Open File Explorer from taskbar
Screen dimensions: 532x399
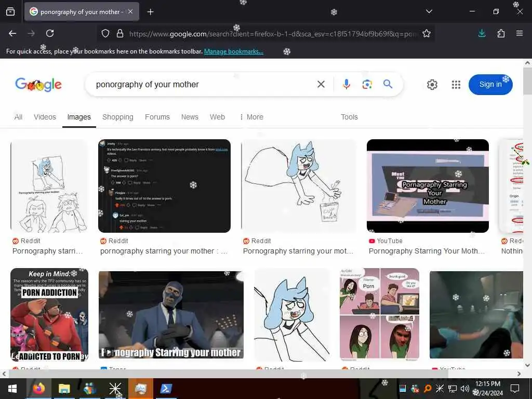(x=64, y=389)
